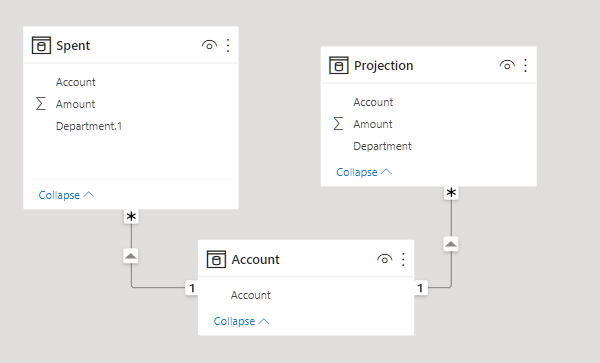The image size is (600, 363).
Task: Open more options menu for Account table
Action: [x=403, y=259]
